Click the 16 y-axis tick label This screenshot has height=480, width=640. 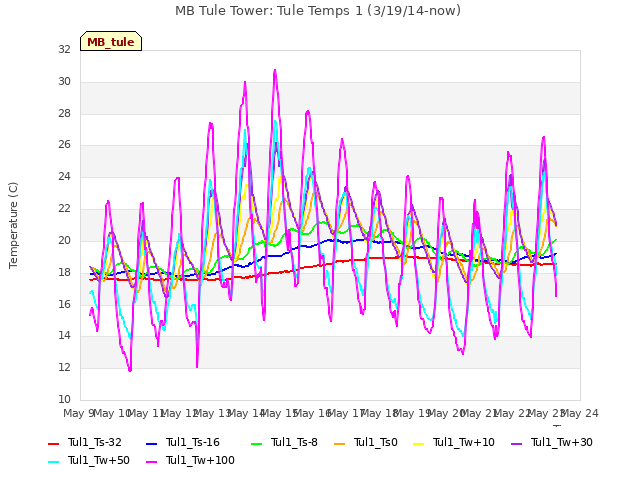click(64, 304)
